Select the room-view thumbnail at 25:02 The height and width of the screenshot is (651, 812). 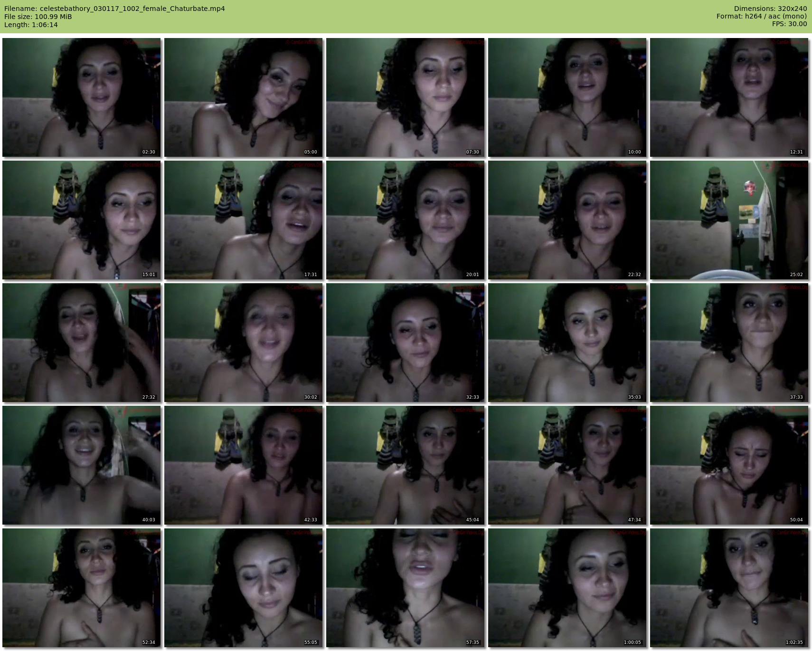pyautogui.click(x=729, y=220)
